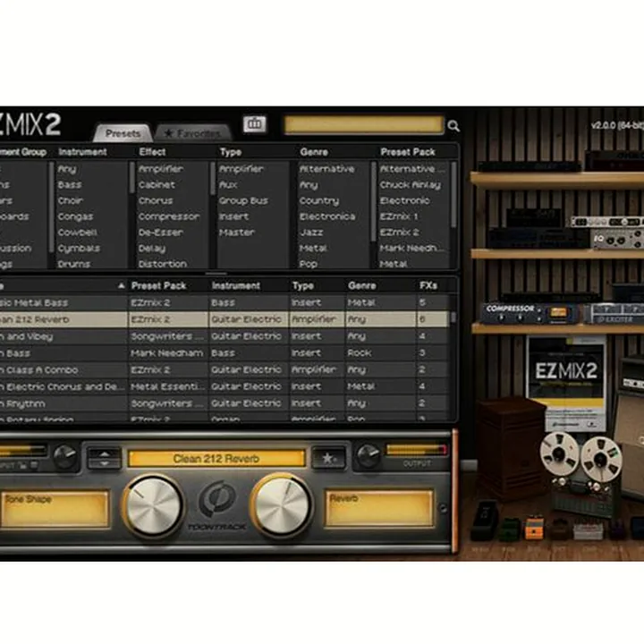Filter effect by Compressor
644x644 pixels.
tap(169, 216)
